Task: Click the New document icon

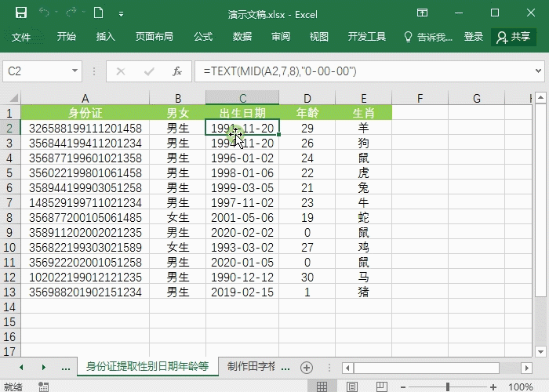Action: [99, 13]
